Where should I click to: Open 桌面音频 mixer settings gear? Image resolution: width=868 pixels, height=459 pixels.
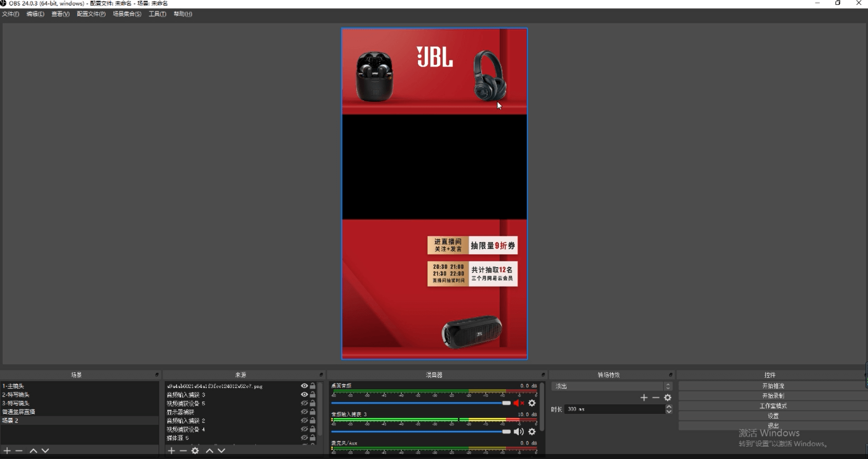(x=532, y=403)
